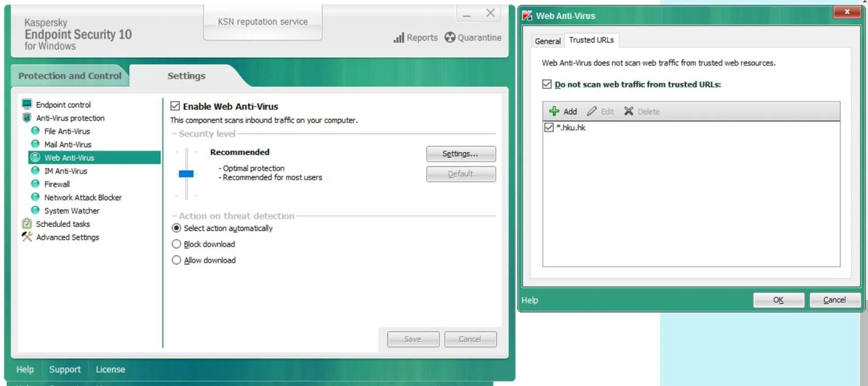Open Support link in footer

65,369
